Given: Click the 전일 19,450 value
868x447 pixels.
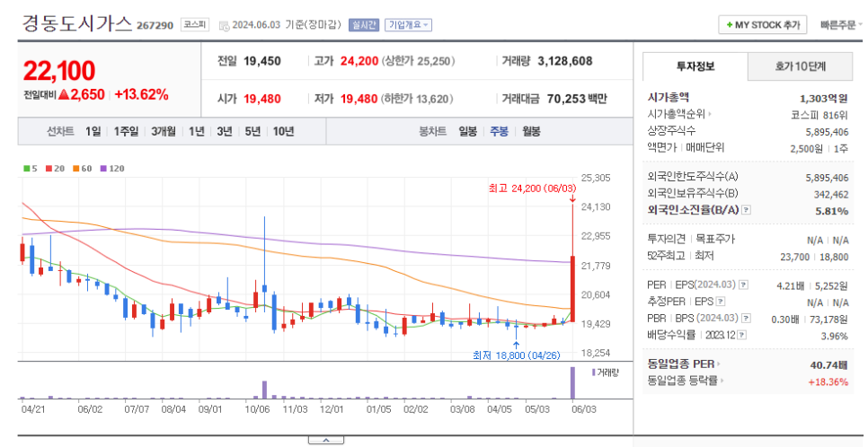Looking at the screenshot, I should tap(262, 61).
